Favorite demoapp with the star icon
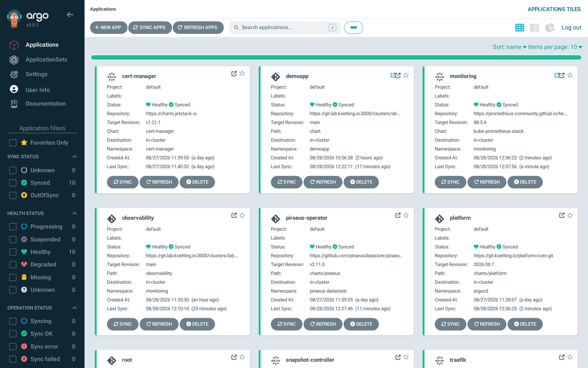The image size is (588, 368). pyautogui.click(x=406, y=75)
